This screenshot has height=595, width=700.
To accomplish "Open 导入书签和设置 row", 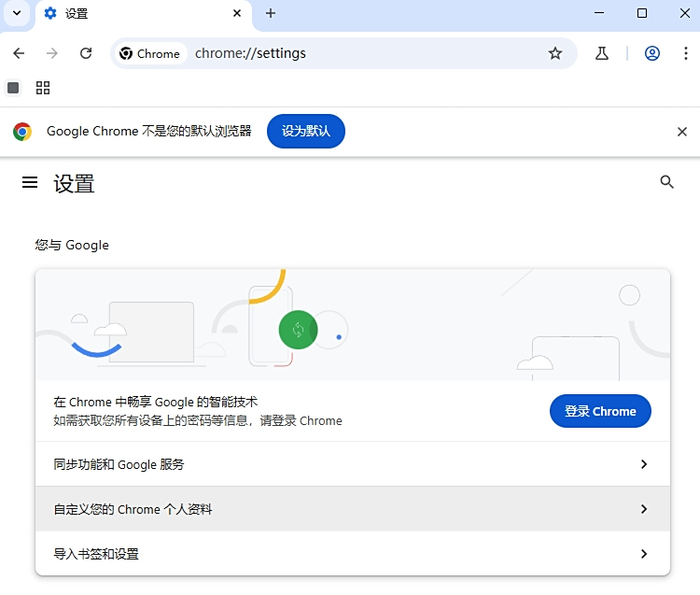I will [353, 554].
